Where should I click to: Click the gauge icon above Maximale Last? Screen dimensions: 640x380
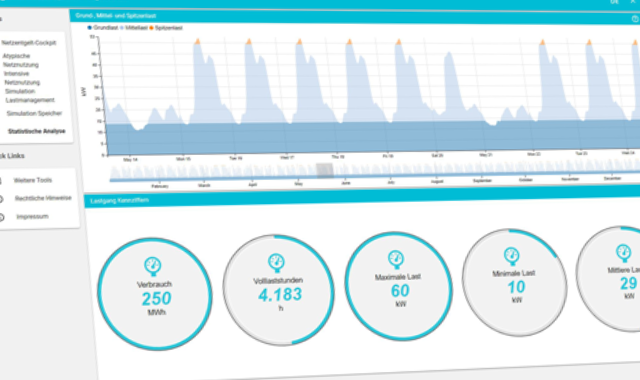click(396, 259)
